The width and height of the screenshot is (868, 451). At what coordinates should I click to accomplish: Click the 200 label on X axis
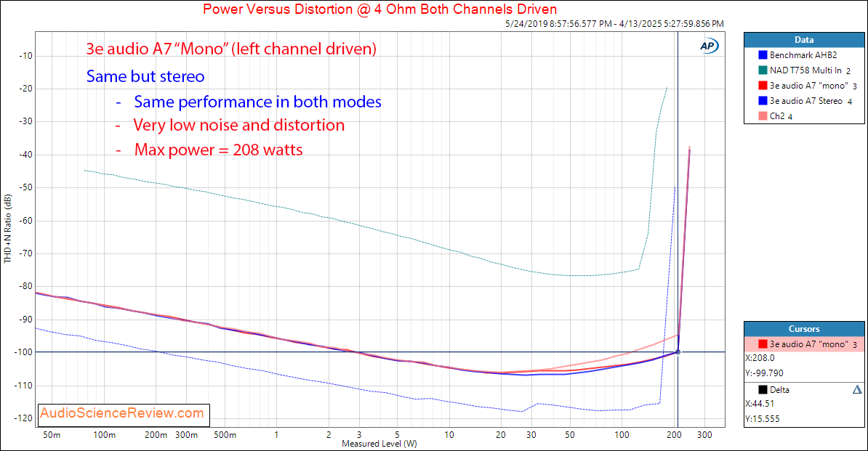pos(674,435)
